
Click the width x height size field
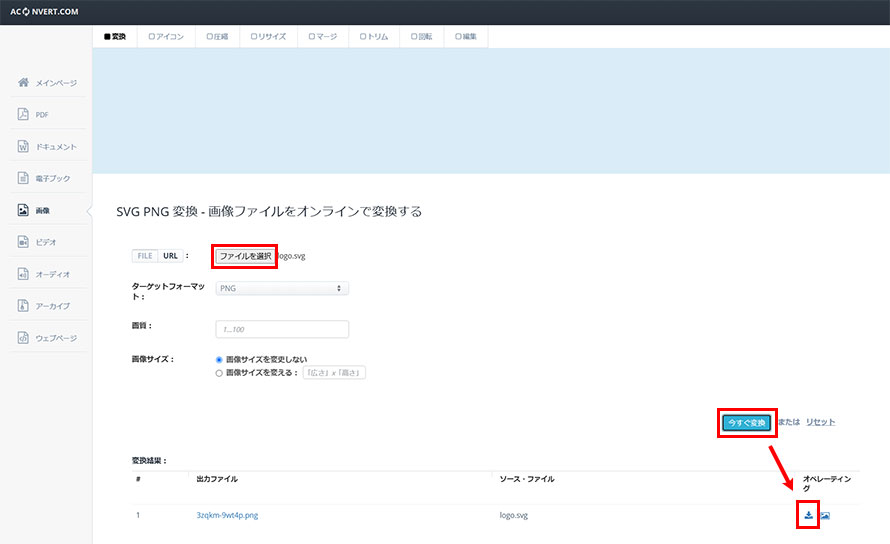[x=334, y=373]
